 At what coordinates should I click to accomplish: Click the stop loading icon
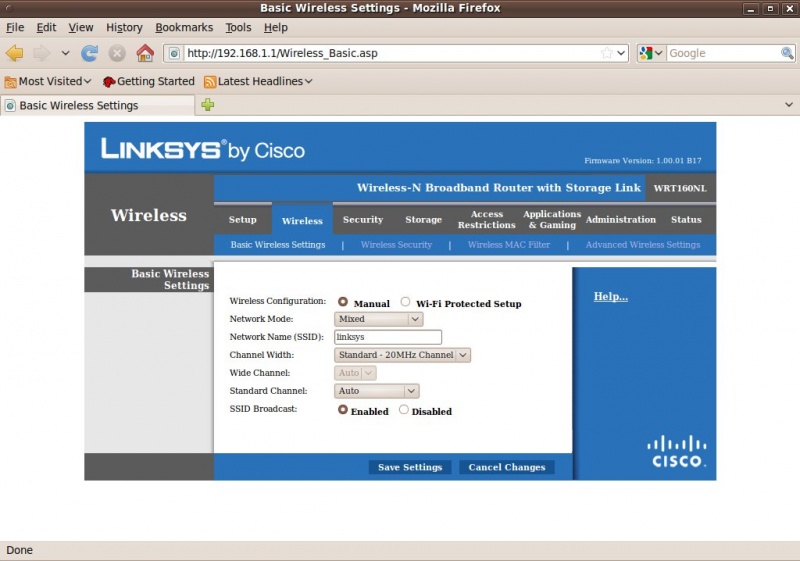[117, 53]
